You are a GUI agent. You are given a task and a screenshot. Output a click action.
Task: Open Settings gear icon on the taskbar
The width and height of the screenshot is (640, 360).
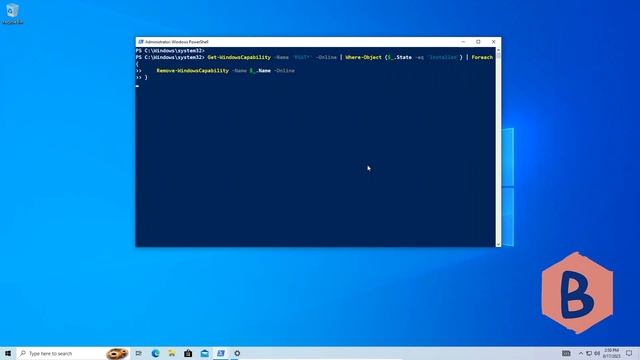[237, 353]
